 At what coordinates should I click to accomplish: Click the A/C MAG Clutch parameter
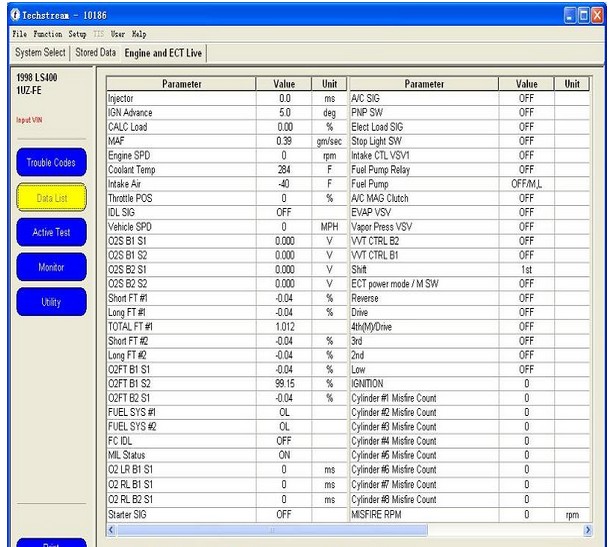click(x=380, y=198)
